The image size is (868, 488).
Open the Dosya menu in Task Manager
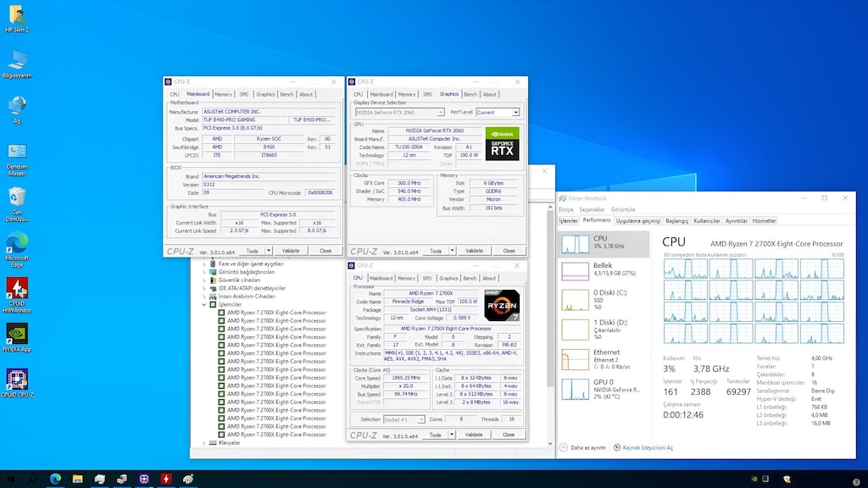565,210
